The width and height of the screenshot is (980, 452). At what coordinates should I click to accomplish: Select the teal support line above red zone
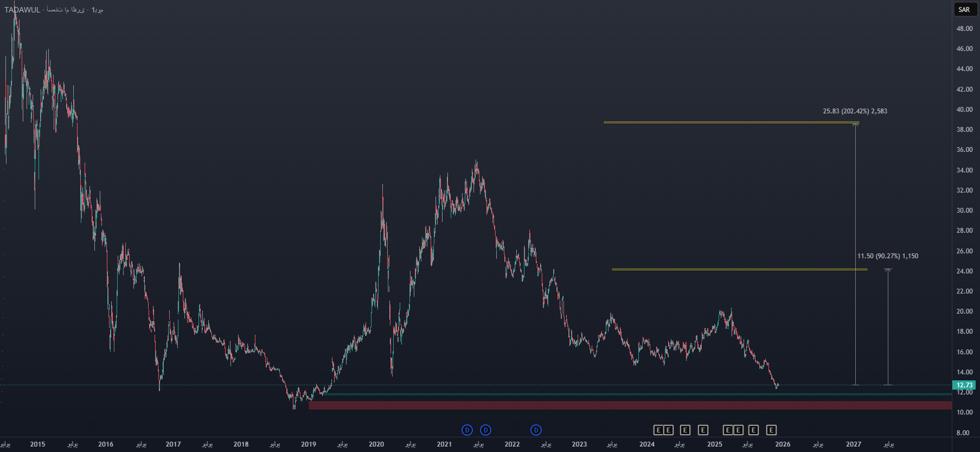(x=629, y=394)
